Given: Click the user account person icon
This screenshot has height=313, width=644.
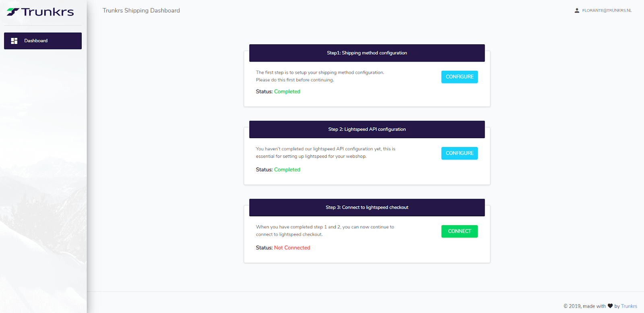Looking at the screenshot, I should tap(577, 10).
